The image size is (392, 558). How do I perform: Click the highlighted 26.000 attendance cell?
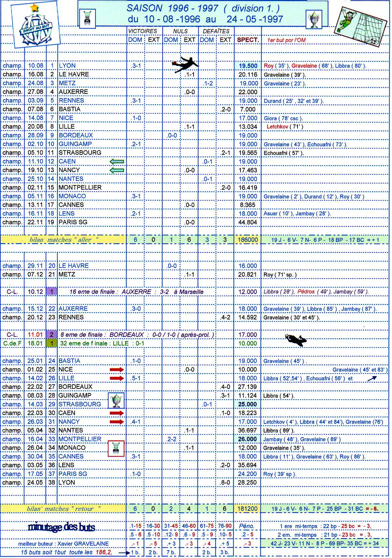coord(248,439)
